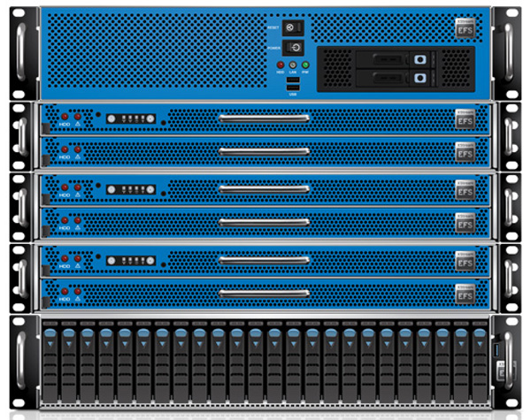Flip the RESET rocker switch

pyautogui.click(x=293, y=27)
